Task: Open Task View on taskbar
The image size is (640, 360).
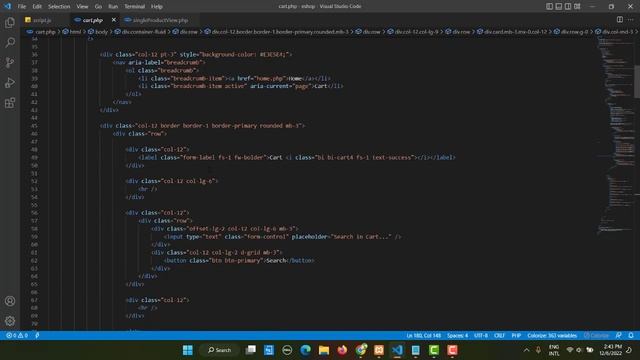Action: (251, 350)
